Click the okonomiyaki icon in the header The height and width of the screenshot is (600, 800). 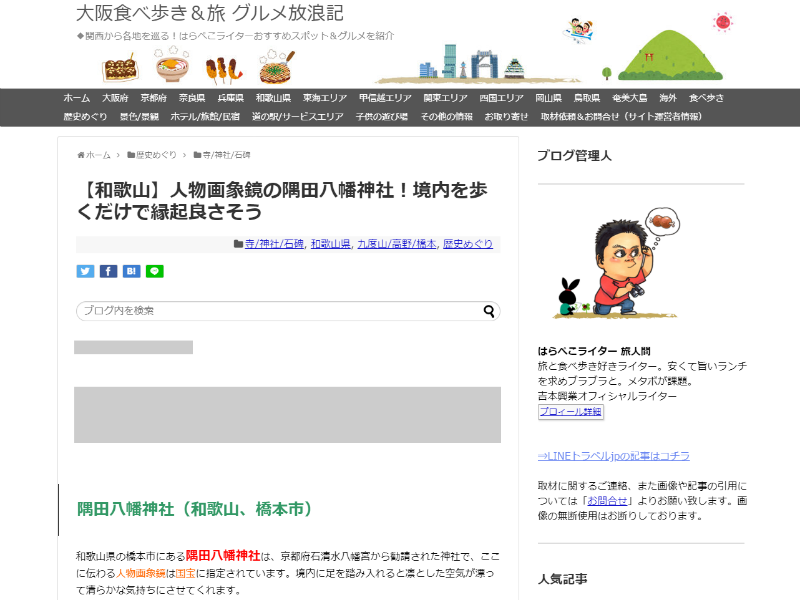(277, 67)
